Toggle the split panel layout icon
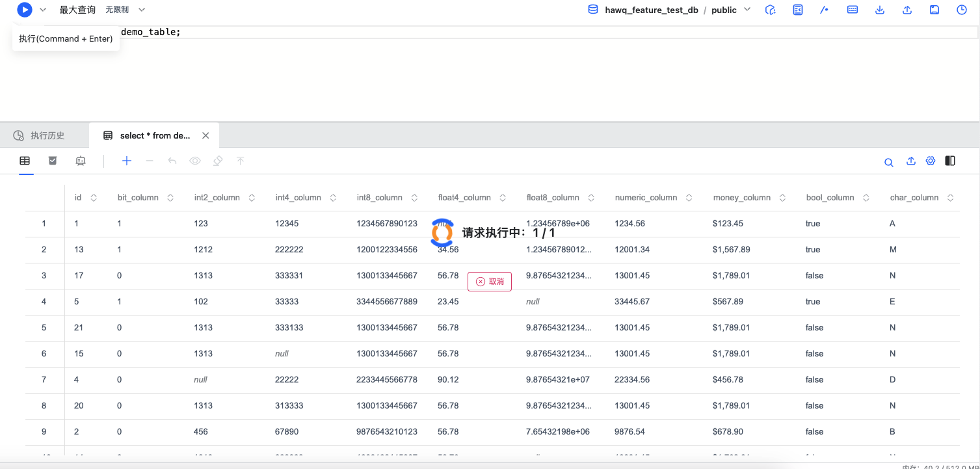This screenshot has width=980, height=469. (950, 161)
